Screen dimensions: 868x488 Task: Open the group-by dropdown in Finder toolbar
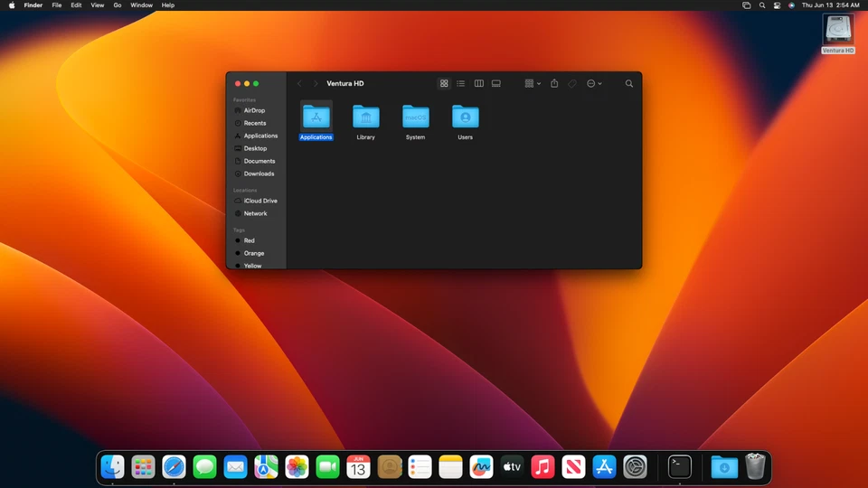tap(533, 83)
